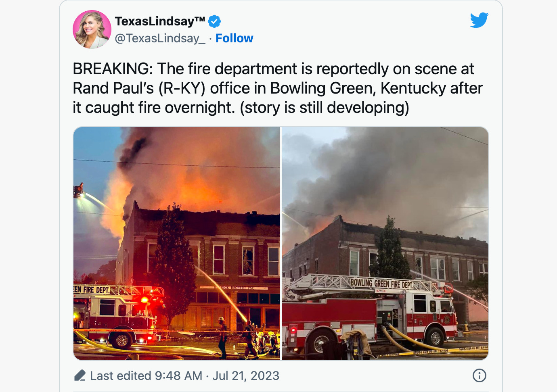Open the nighttime orange flames photo

click(177, 244)
